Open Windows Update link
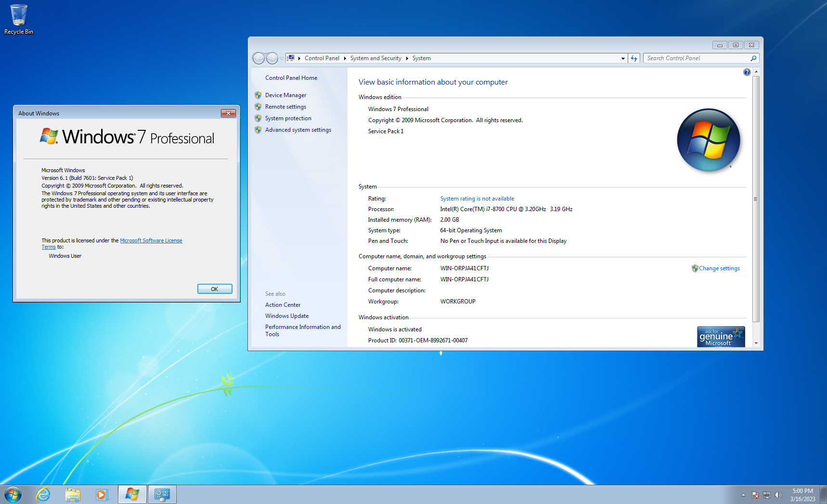The image size is (827, 504). click(287, 316)
